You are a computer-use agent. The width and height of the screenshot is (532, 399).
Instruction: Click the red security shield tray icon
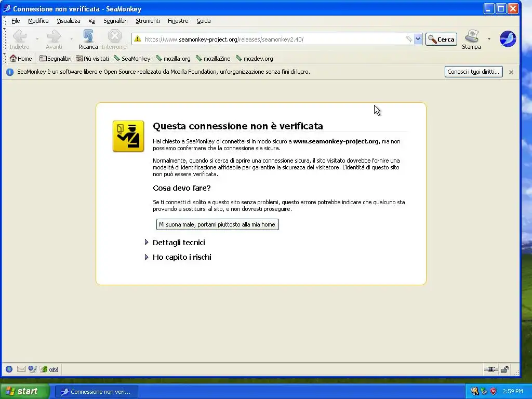pyautogui.click(x=494, y=391)
